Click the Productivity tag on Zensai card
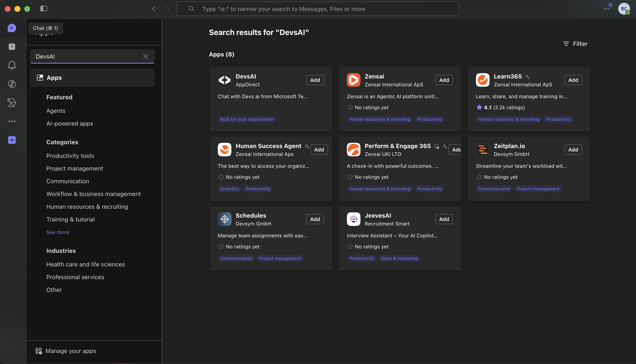The width and height of the screenshot is (636, 364). 430,119
